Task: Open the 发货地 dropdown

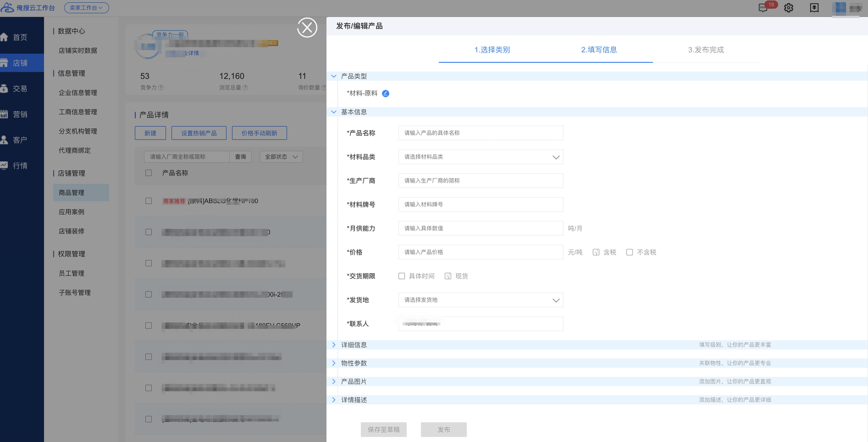Action: click(481, 300)
